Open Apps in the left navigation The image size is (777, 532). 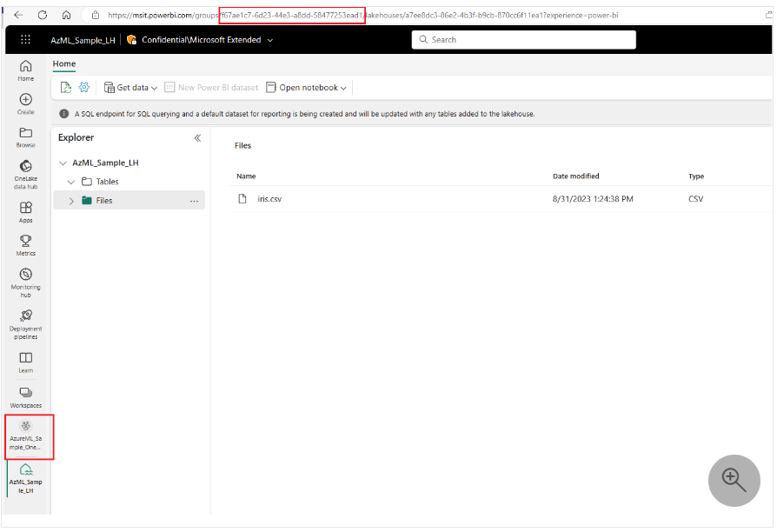pos(26,212)
